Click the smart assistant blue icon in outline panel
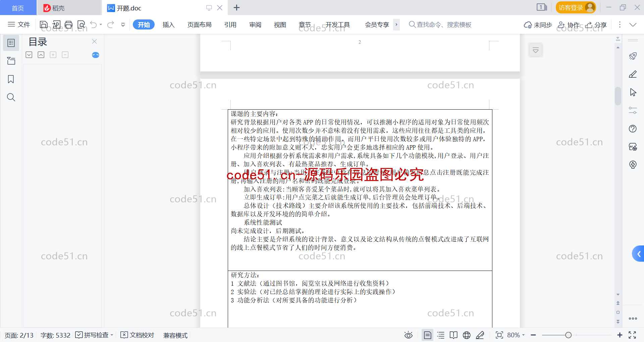 [x=96, y=55]
